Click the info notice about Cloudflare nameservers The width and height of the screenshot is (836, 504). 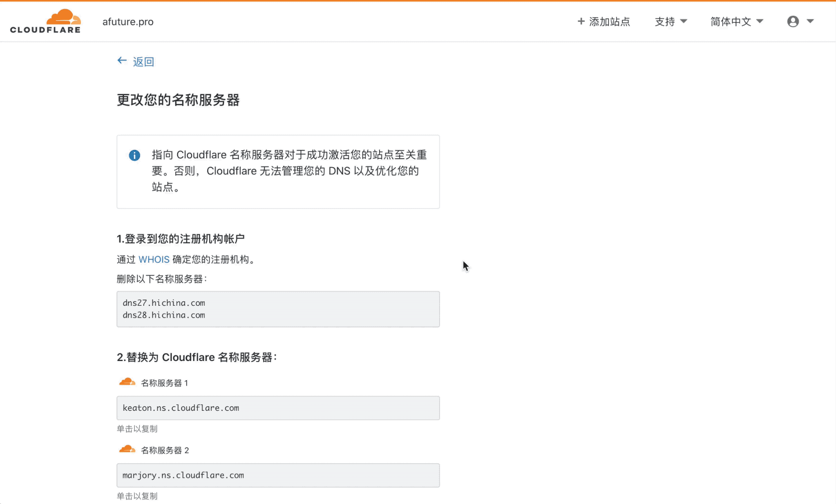[x=278, y=172]
